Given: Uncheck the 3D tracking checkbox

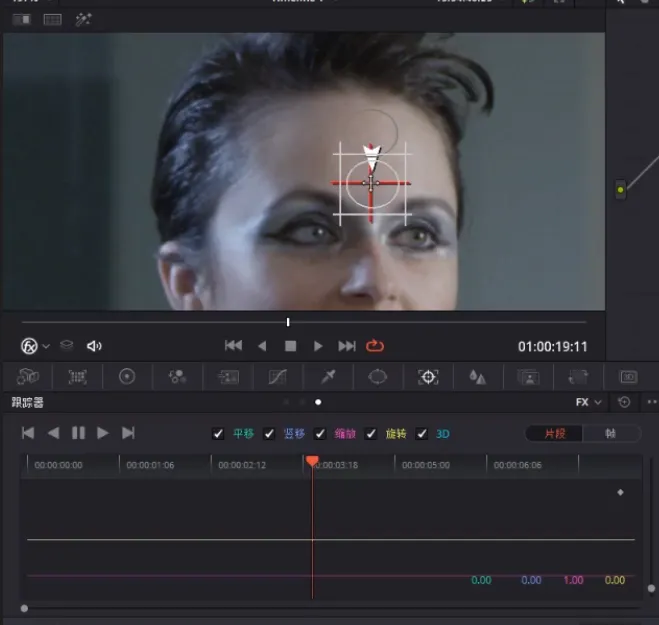Looking at the screenshot, I should point(422,433).
